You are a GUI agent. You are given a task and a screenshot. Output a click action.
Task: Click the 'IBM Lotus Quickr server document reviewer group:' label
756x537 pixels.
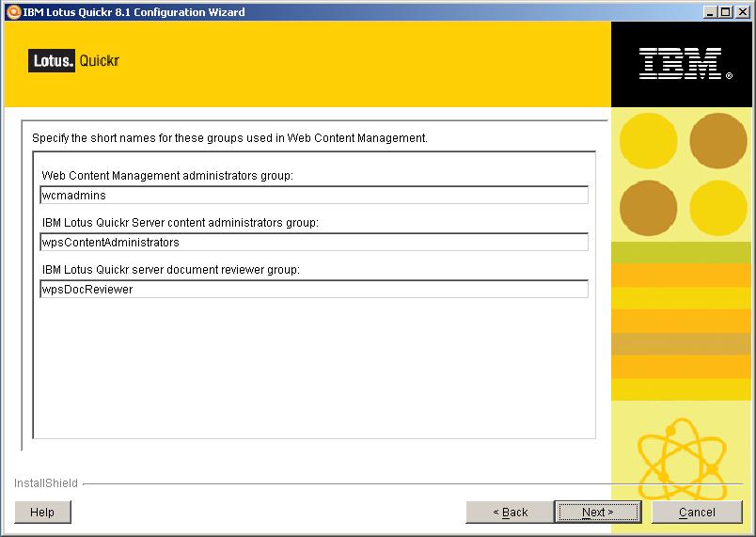171,270
